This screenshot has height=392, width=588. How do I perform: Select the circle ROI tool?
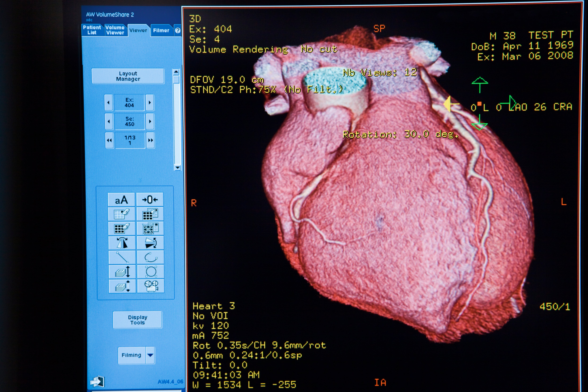click(x=151, y=272)
